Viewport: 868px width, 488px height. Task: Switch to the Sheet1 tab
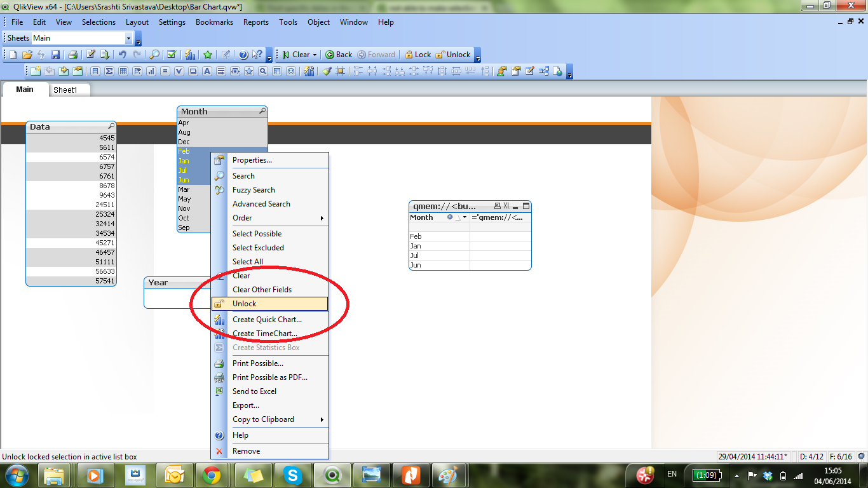click(x=65, y=90)
